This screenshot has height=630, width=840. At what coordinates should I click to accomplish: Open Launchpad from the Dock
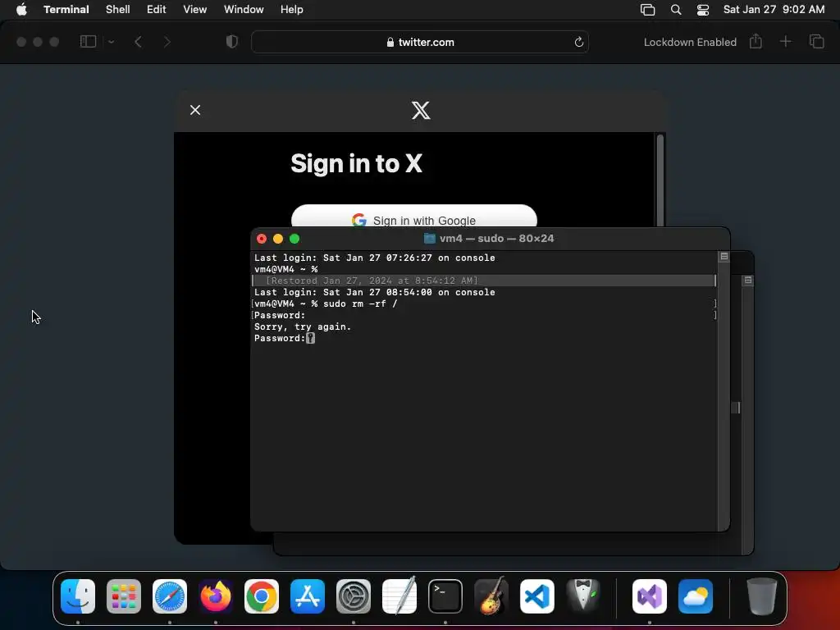[124, 596]
